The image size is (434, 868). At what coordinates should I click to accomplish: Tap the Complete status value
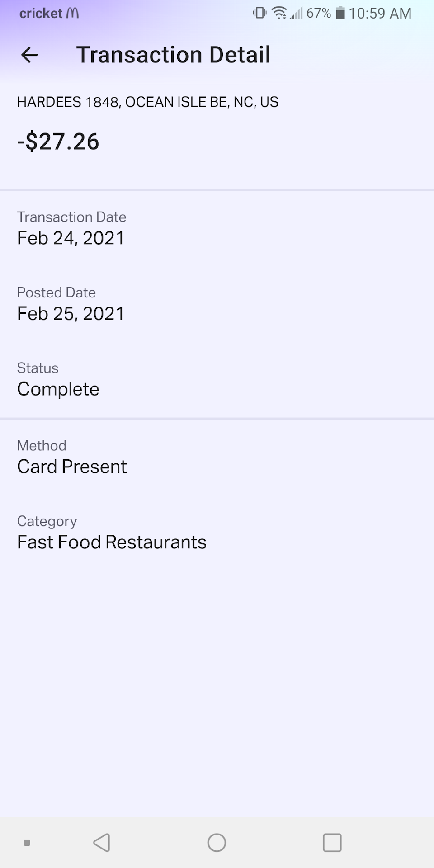pyautogui.click(x=58, y=389)
